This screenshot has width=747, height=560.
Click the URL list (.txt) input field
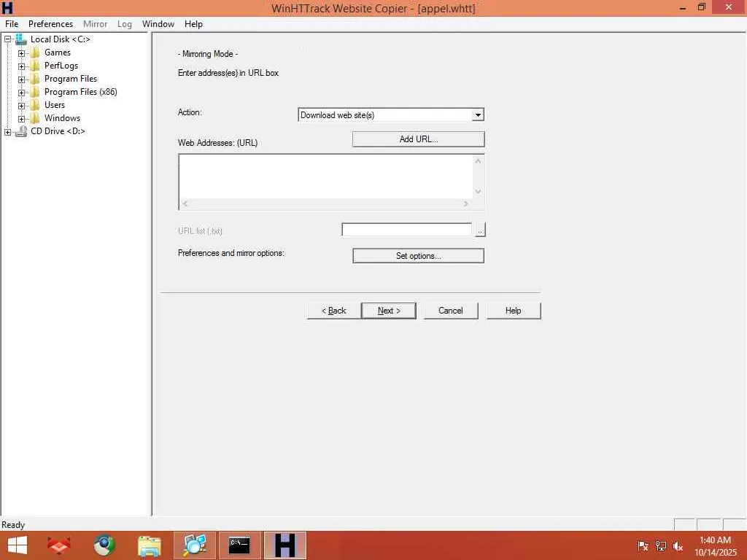point(407,230)
